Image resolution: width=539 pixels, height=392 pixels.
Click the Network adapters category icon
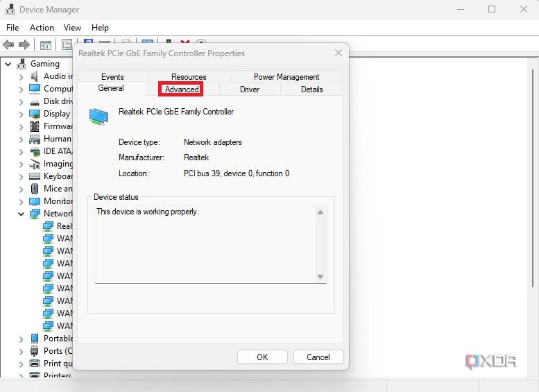pos(35,214)
